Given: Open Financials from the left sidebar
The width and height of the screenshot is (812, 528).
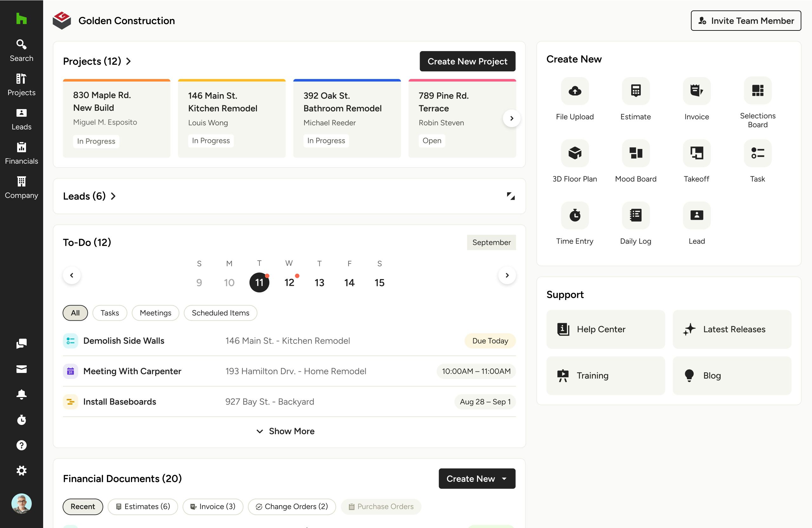Looking at the screenshot, I should click(21, 153).
